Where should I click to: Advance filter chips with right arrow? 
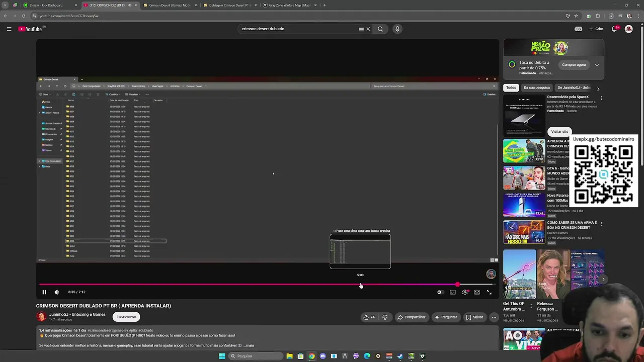[598, 89]
